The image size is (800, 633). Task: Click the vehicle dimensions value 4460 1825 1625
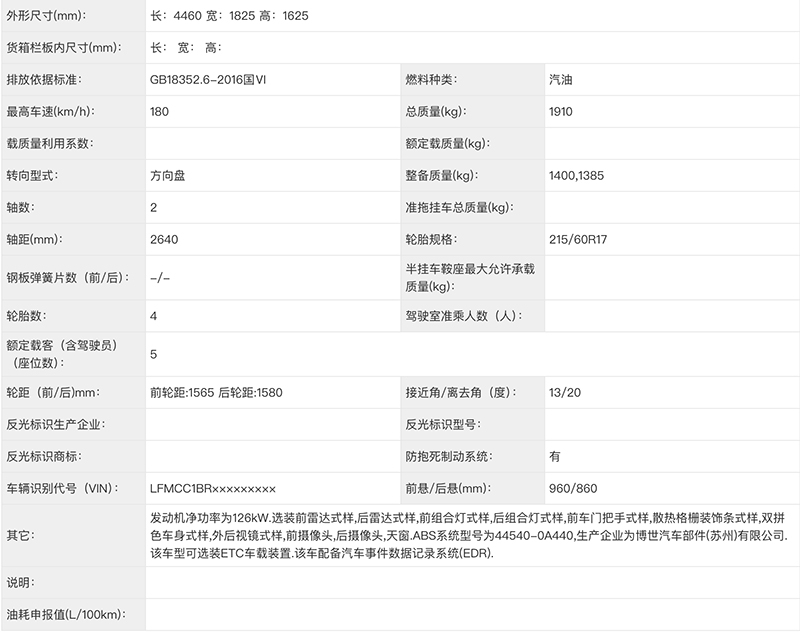pos(229,16)
